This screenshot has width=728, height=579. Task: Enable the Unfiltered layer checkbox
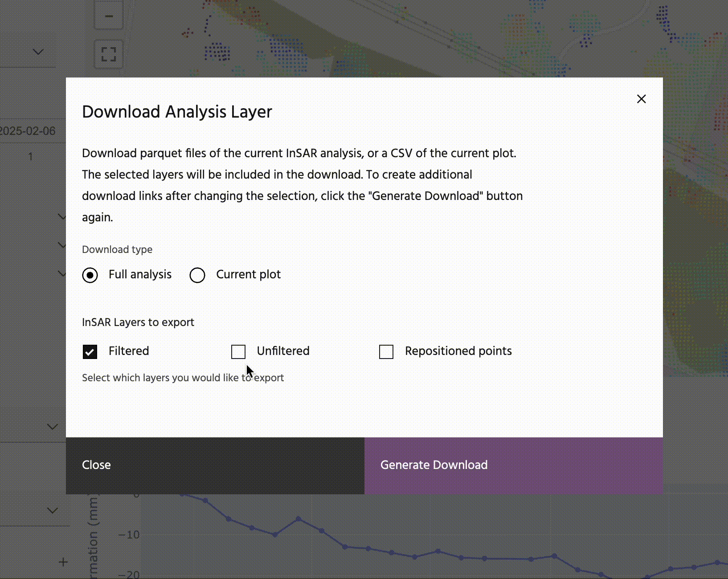(238, 352)
